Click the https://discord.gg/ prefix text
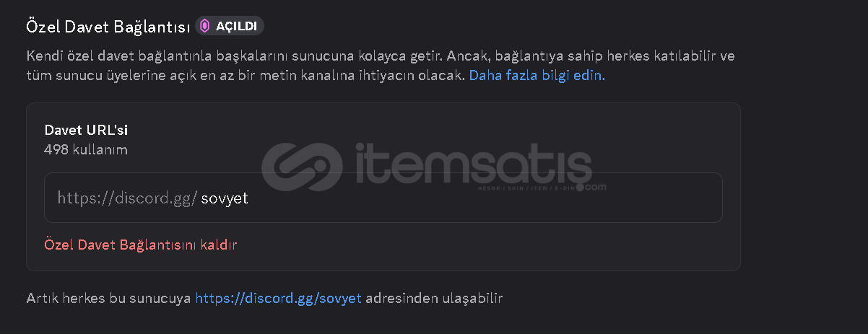This screenshot has width=868, height=334. pos(127,198)
